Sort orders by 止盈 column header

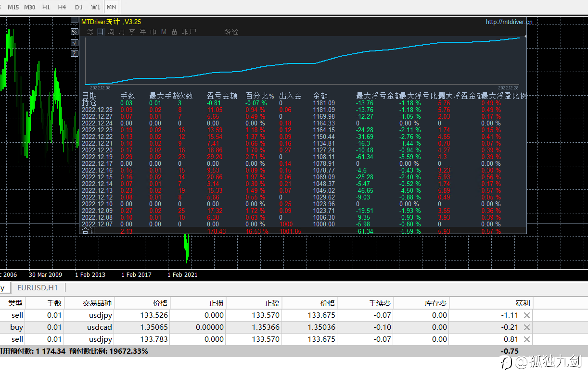(272, 303)
